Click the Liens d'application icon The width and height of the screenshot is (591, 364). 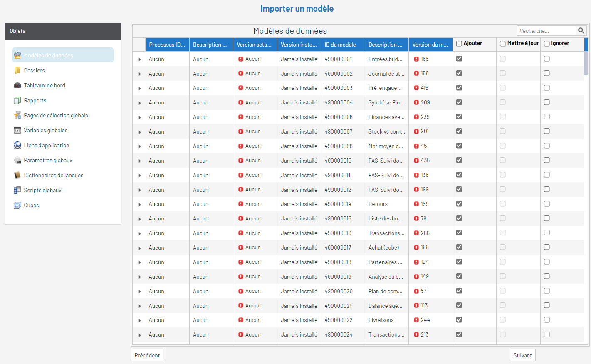tap(17, 145)
